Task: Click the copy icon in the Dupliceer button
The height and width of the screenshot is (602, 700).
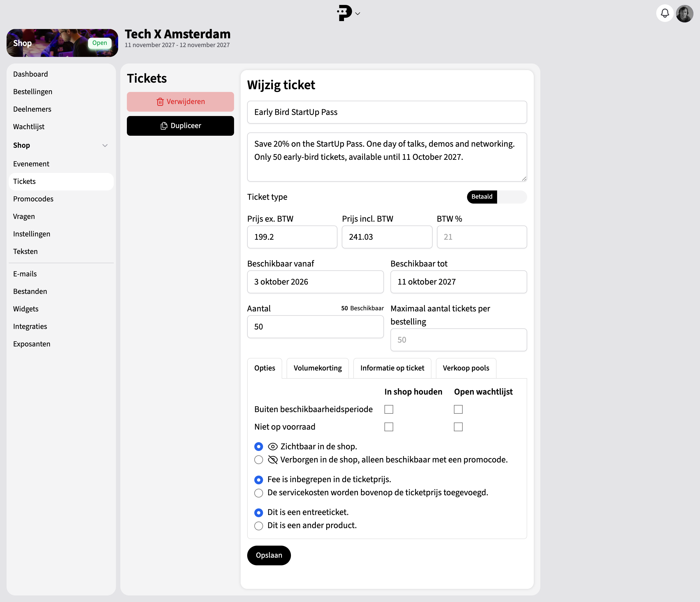Action: (164, 126)
